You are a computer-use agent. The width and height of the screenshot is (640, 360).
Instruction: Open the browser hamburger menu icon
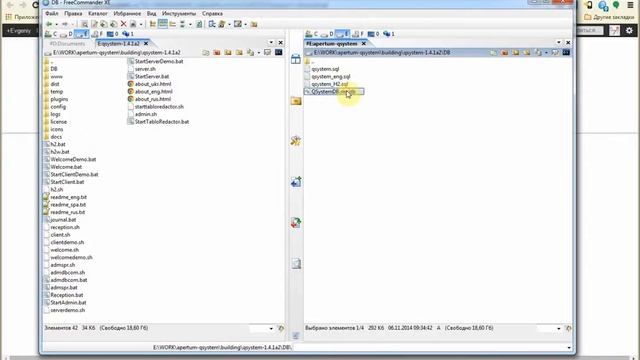[631, 5]
